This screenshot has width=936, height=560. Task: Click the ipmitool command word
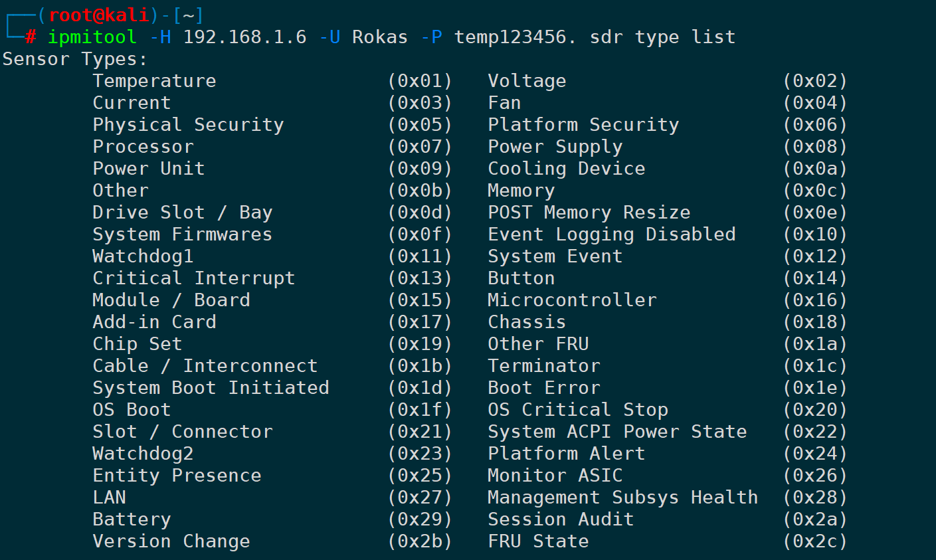[x=92, y=37]
